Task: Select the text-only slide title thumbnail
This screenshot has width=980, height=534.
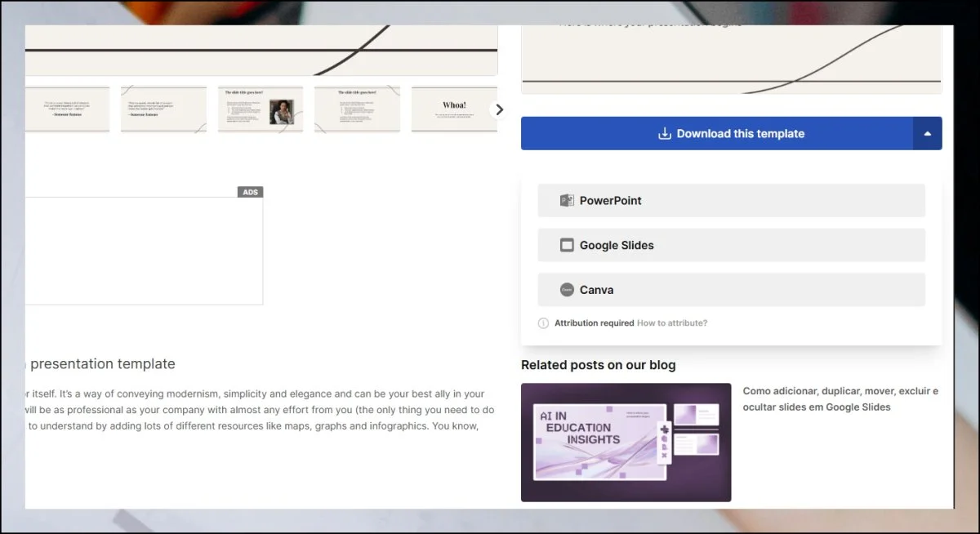Action: point(357,109)
